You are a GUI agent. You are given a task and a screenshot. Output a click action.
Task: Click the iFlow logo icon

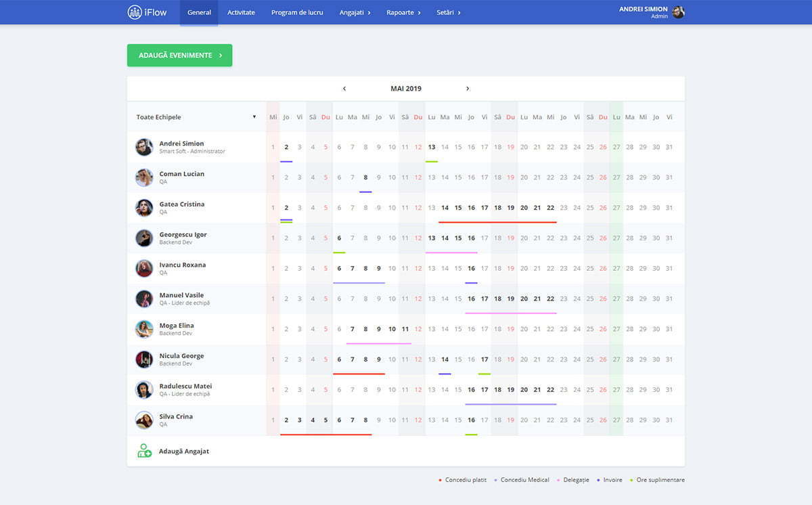[x=135, y=12]
